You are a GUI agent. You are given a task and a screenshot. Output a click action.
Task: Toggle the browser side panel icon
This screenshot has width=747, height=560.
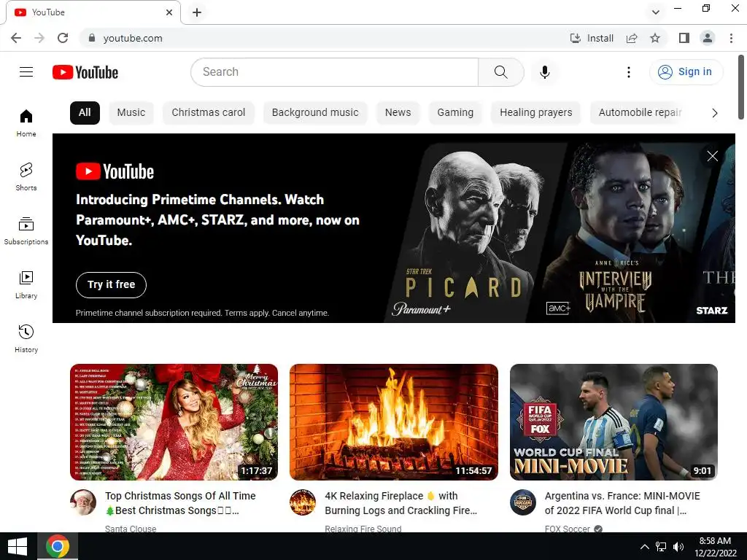[684, 38]
